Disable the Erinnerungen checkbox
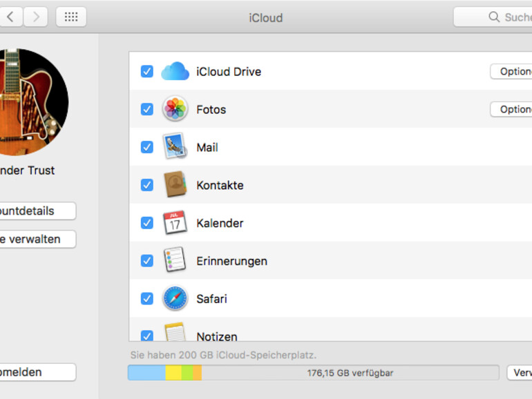This screenshot has width=532, height=399. coord(147,261)
